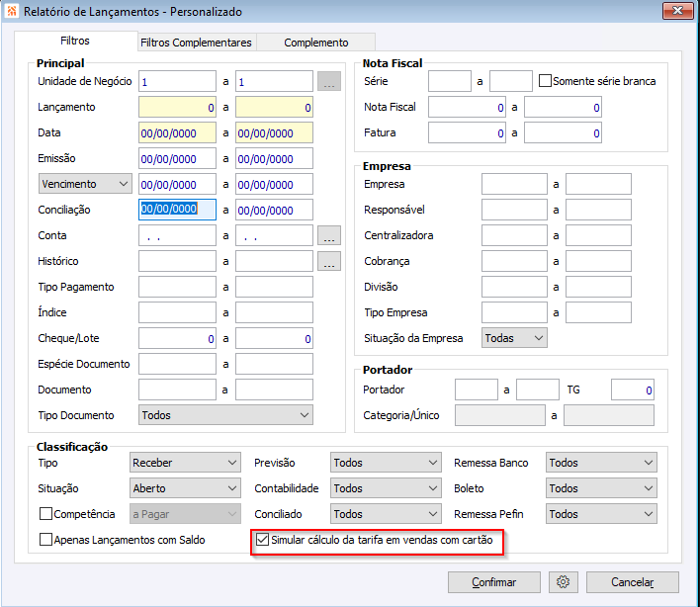Click the app icon in the title bar
Viewport: 700px width, 607px height.
(12, 11)
